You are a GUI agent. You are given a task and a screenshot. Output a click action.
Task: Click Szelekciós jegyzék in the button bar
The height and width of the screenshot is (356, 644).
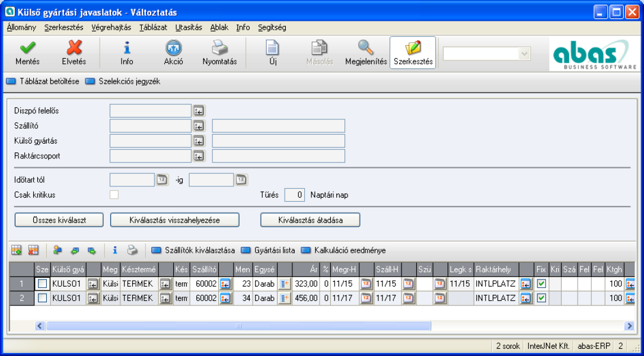click(123, 81)
